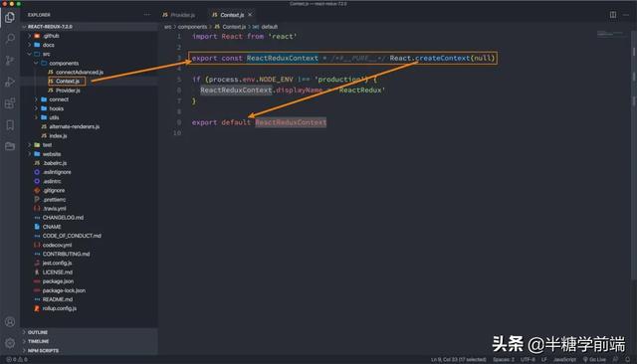Open the Accounts menu icon
The image size is (637, 364).
(x=10, y=322)
